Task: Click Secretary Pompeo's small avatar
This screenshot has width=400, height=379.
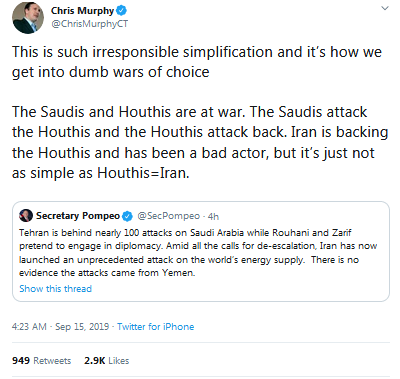Action: tap(26, 216)
